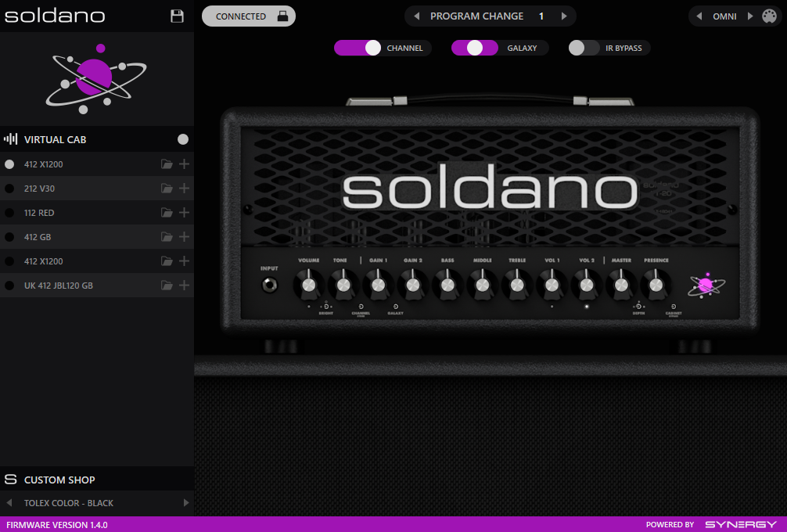Image resolution: width=787 pixels, height=532 pixels.
Task: Open the folder icon for UK 412 JBL120 GB
Action: click(x=167, y=285)
